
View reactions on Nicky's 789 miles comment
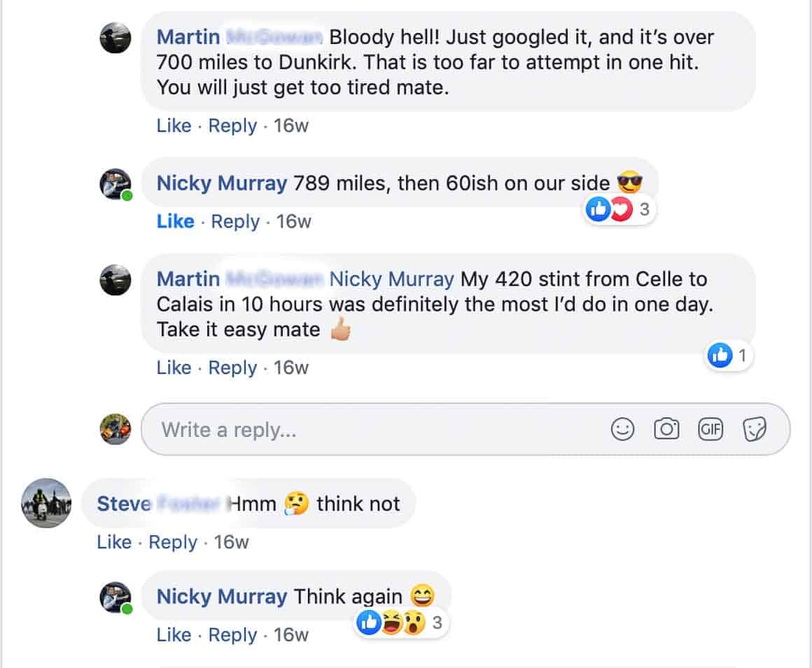(619, 209)
